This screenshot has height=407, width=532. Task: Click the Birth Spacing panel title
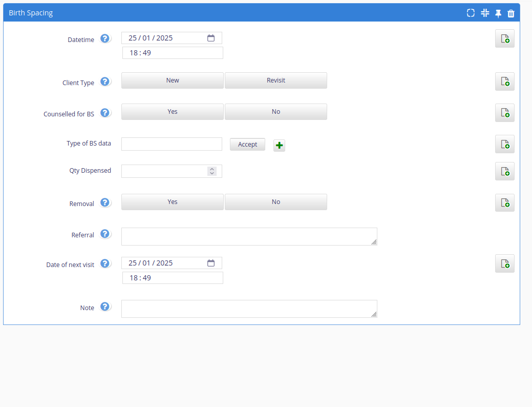point(31,13)
